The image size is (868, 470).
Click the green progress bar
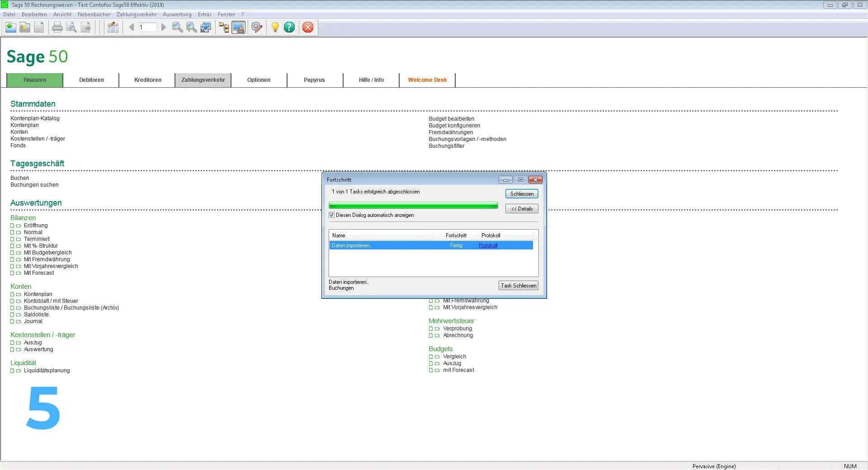(x=413, y=206)
